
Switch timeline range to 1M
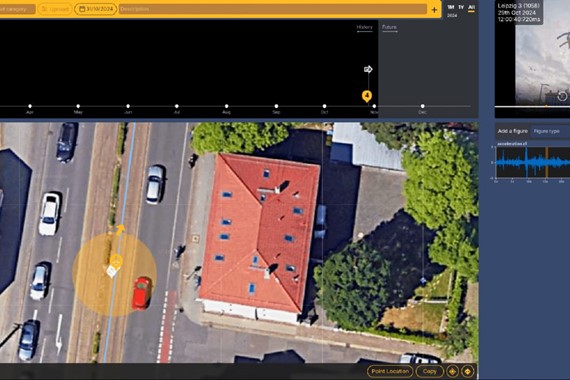[451, 7]
